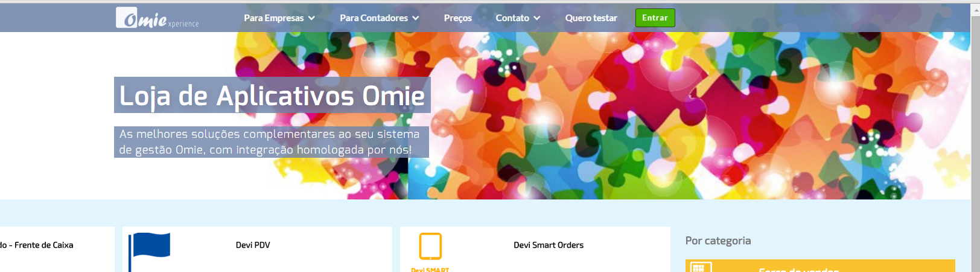Select the yellow Força de vendas category button
The height and width of the screenshot is (272, 980).
tap(820, 266)
